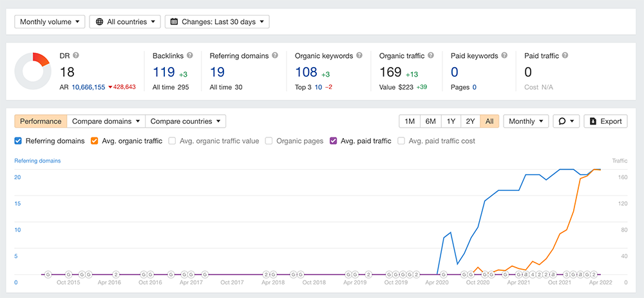Screen dimensions: 644x298
Task: Select the Performance tab
Action: pos(41,121)
